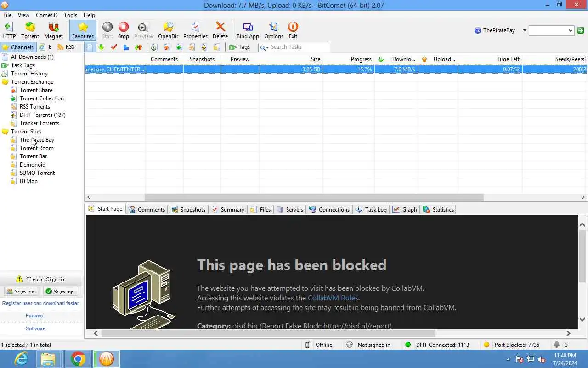Viewport: 588px width, 368px height.
Task: Select Task Tags tree item
Action: (x=23, y=65)
